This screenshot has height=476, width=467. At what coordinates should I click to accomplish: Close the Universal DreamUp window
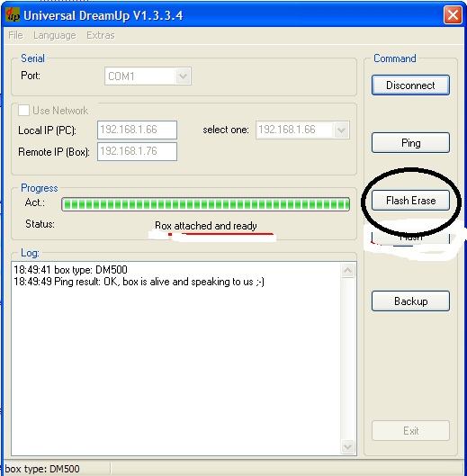453,14
